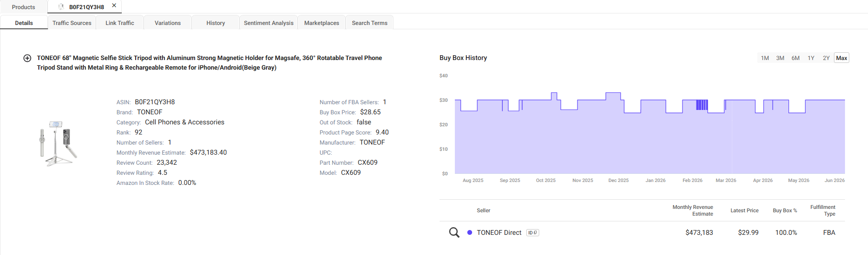Show the Search Terms tab
This screenshot has height=255, width=868.
point(370,23)
